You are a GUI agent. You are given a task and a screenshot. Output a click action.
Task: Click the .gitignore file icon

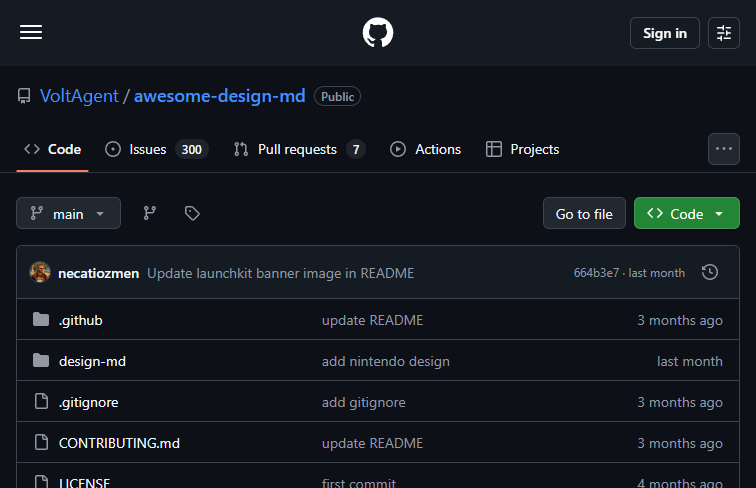pyautogui.click(x=41, y=401)
